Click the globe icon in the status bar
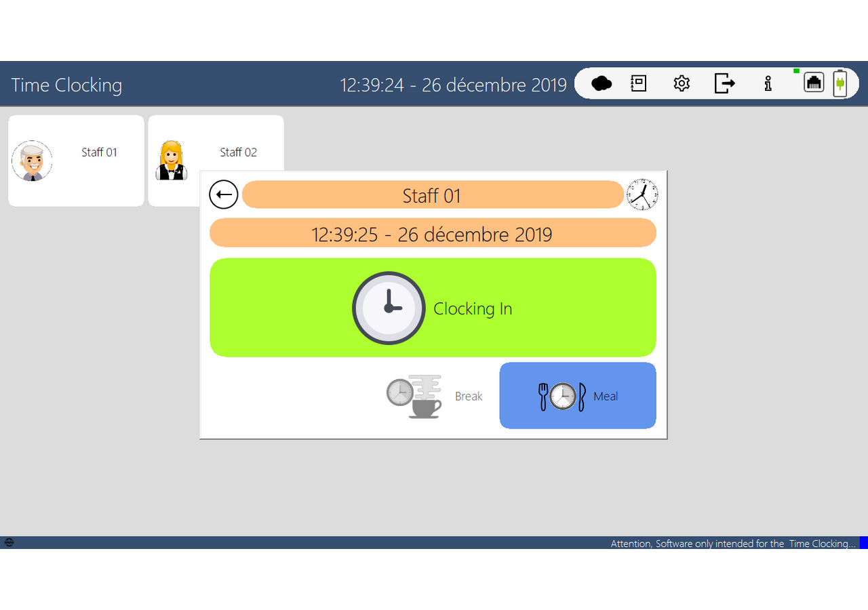 [x=9, y=542]
